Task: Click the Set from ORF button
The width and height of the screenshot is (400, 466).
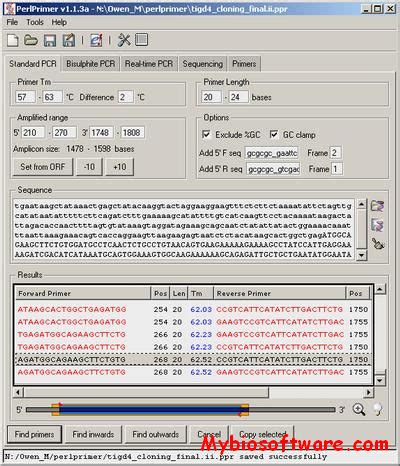Action: (x=43, y=167)
